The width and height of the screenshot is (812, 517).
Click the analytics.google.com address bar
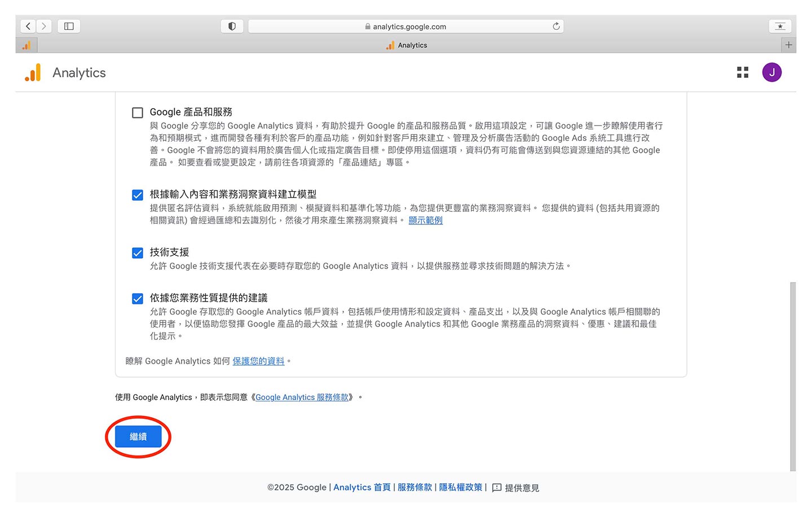(x=406, y=26)
